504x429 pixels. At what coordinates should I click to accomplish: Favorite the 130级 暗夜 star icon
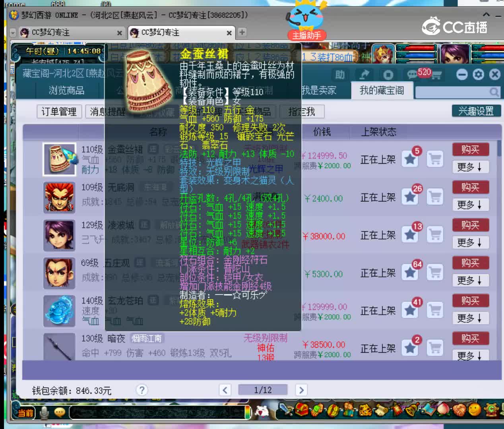pos(410,348)
